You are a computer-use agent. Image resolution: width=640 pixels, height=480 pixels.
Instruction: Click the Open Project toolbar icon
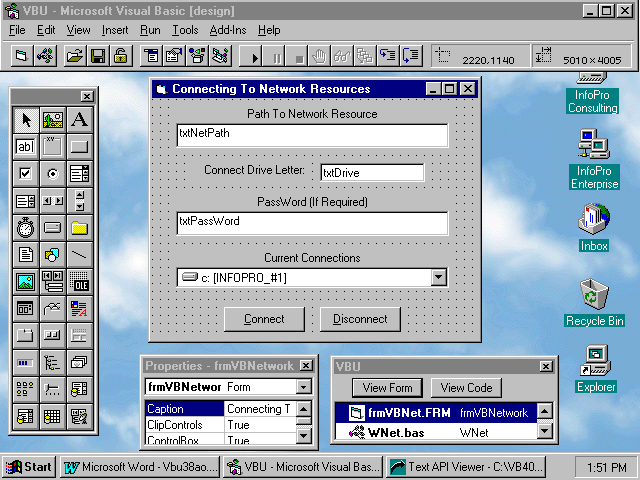74,56
